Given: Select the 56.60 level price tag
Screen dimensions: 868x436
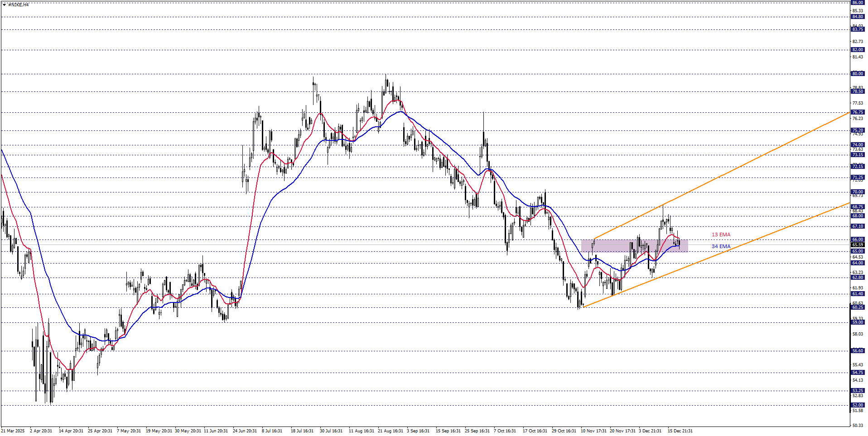Looking at the screenshot, I should click(x=858, y=351).
